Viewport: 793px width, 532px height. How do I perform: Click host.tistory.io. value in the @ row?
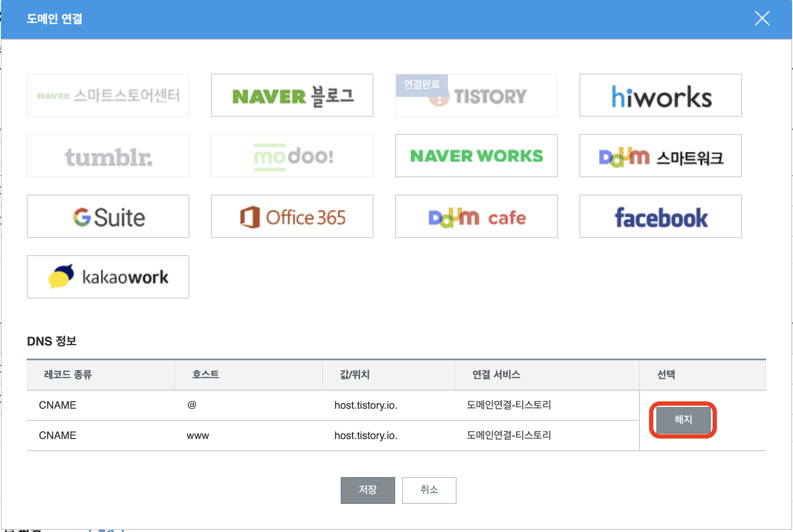coord(366,405)
